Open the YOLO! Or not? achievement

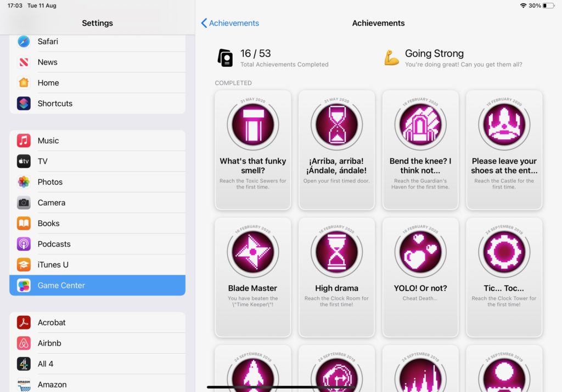click(x=420, y=277)
